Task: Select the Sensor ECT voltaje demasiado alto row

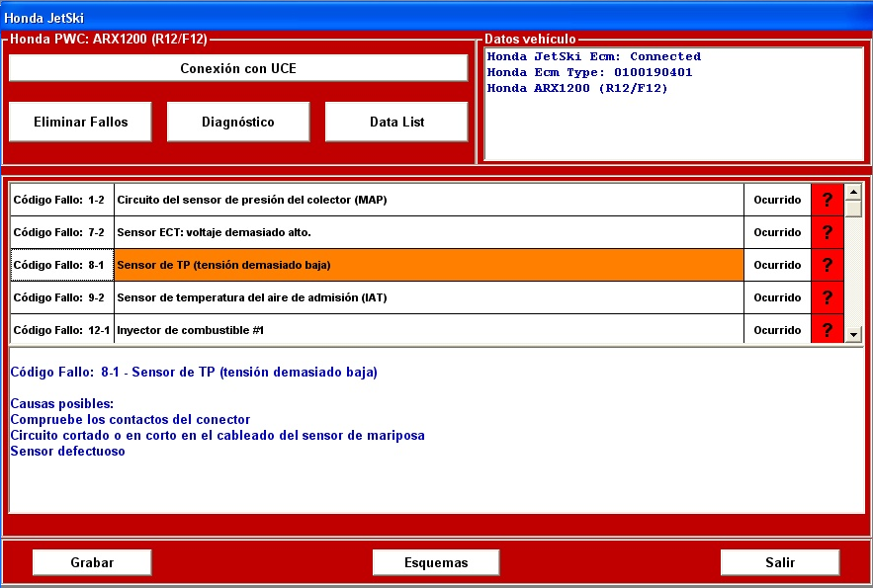Action: (x=428, y=232)
